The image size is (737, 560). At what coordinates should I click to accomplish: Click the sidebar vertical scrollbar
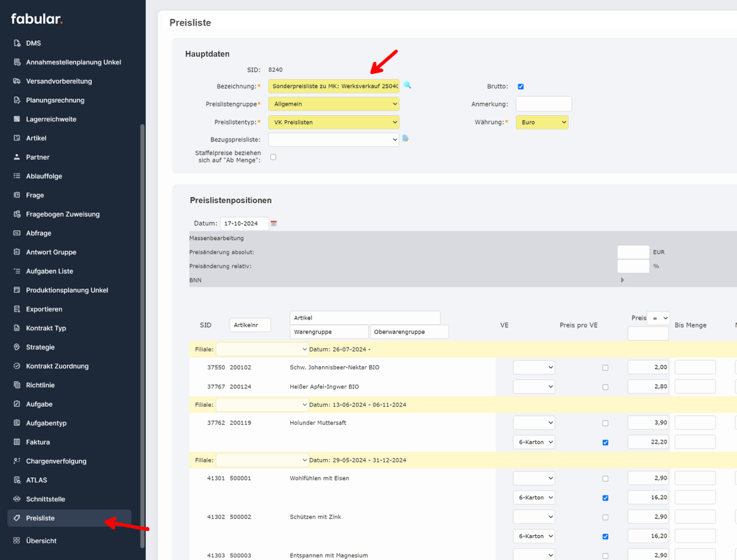143,330
